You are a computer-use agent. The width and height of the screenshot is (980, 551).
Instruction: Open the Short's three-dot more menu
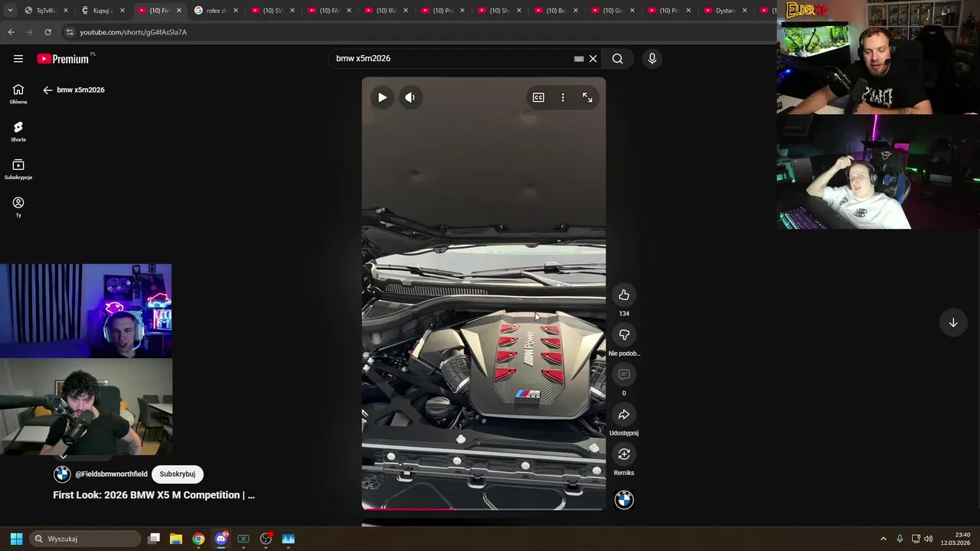click(563, 97)
